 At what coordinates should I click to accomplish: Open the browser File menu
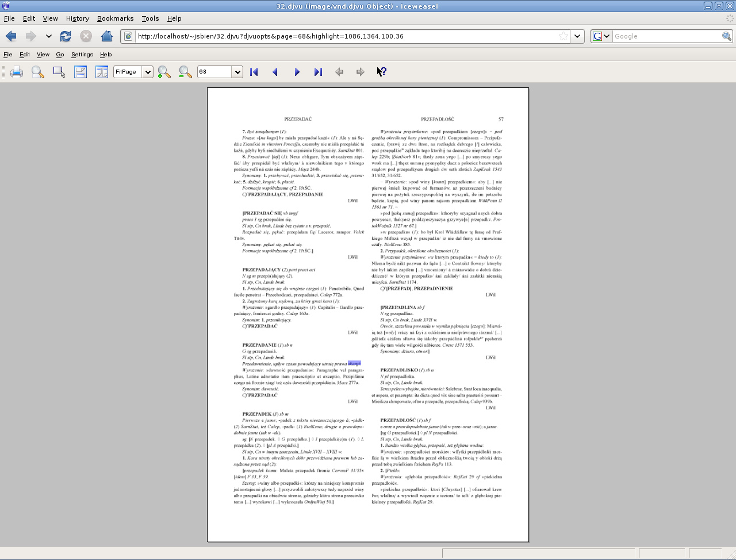[9, 18]
